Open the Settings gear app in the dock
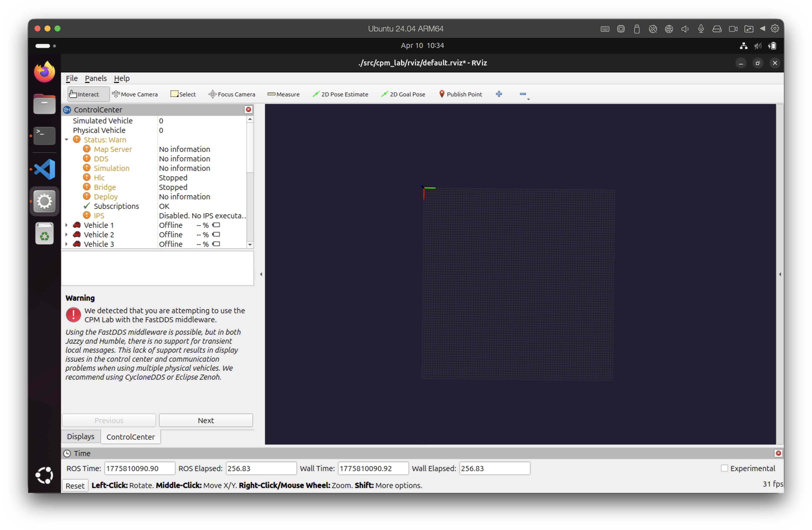 pyautogui.click(x=44, y=201)
